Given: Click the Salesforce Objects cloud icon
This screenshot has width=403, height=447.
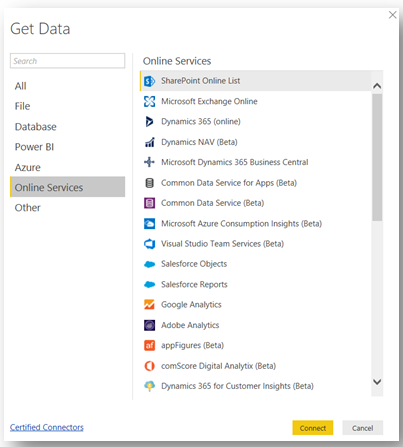Looking at the screenshot, I should pos(149,264).
